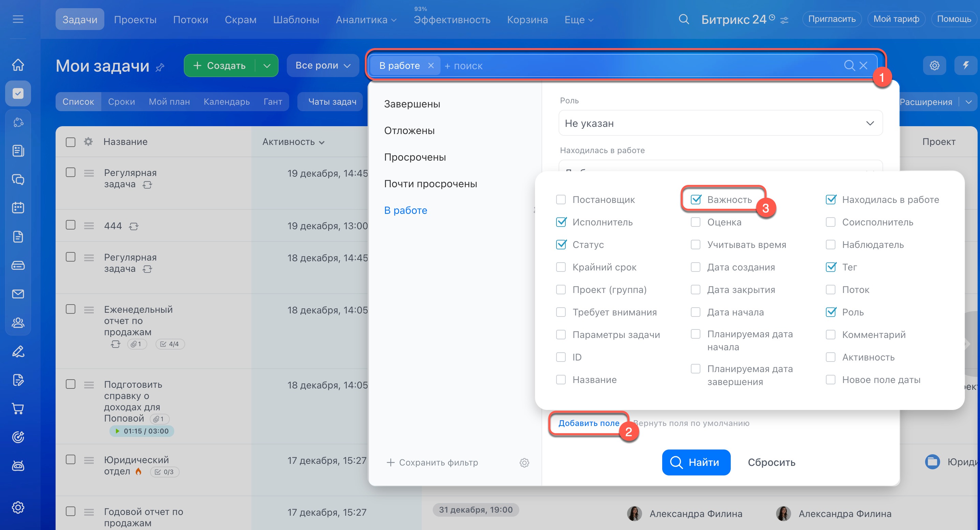Viewport: 980px width, 530px height.
Task: Open filter settings gear beside Сохранить фильтр
Action: pyautogui.click(x=524, y=463)
